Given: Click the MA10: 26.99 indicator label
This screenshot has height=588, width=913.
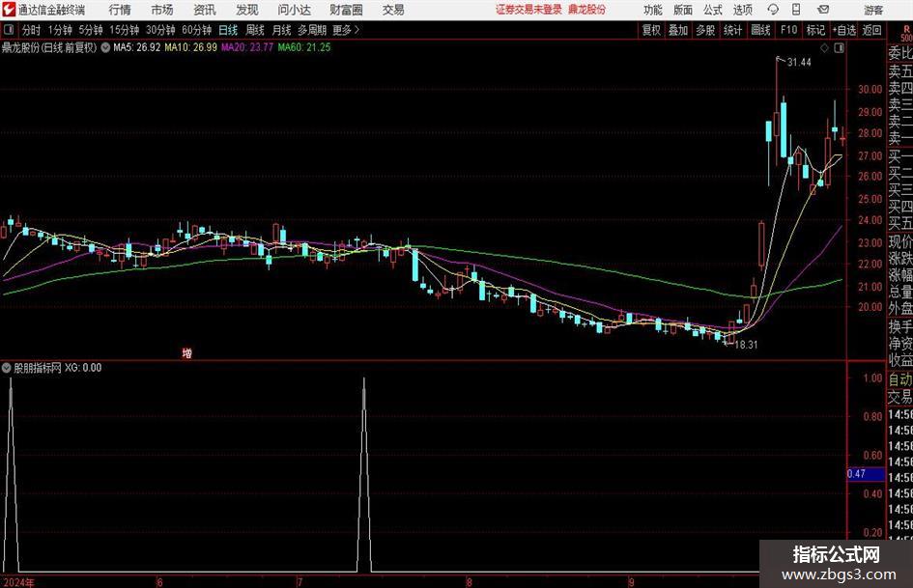Looking at the screenshot, I should [191, 47].
